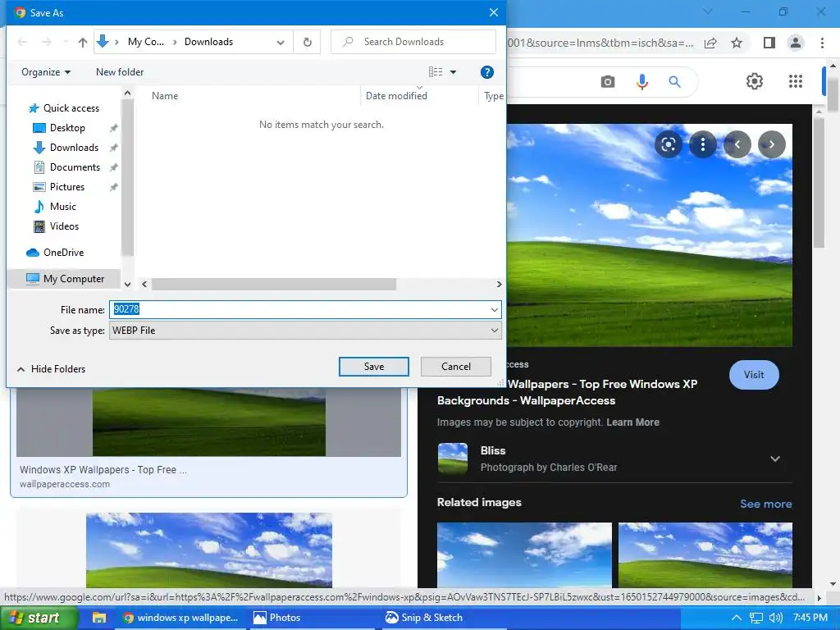Viewport: 840px width, 630px height.
Task: Select OneDrive in the navigation pane
Action: (63, 253)
